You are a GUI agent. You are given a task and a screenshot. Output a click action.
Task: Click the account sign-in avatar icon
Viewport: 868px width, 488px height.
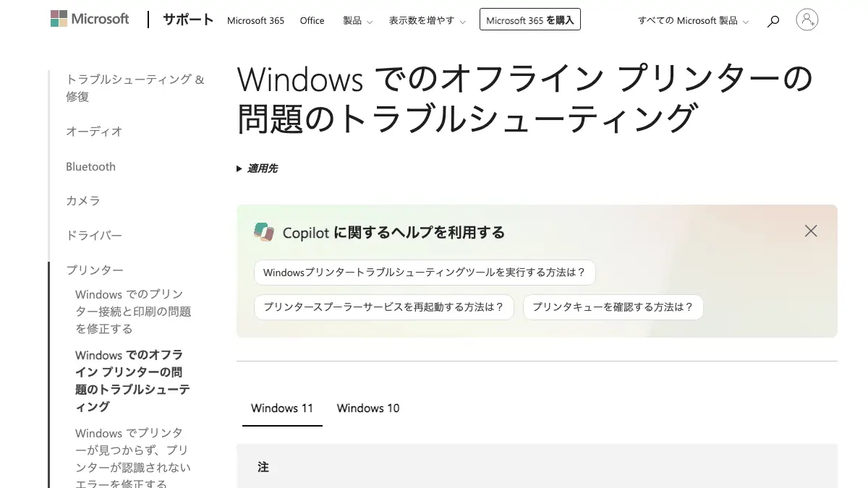(x=807, y=20)
